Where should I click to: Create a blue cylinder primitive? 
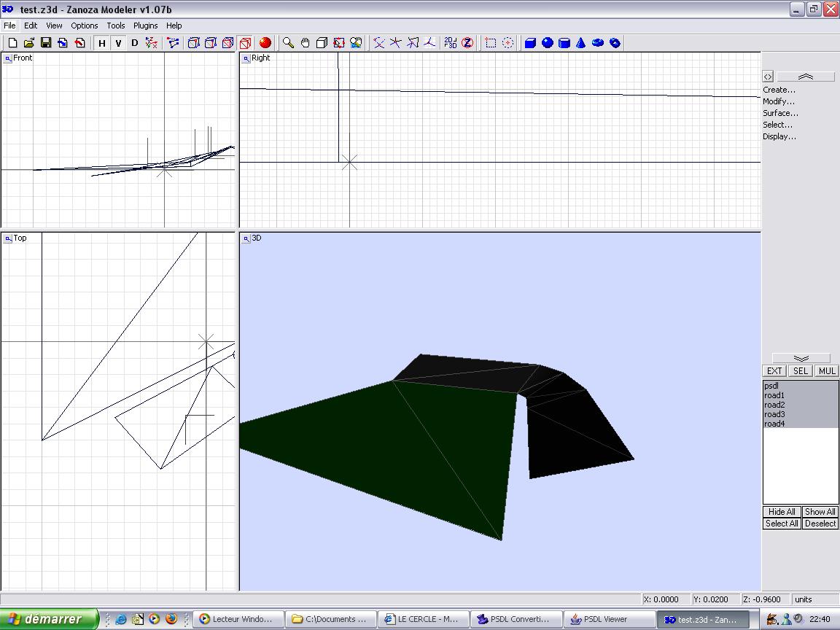click(564, 43)
